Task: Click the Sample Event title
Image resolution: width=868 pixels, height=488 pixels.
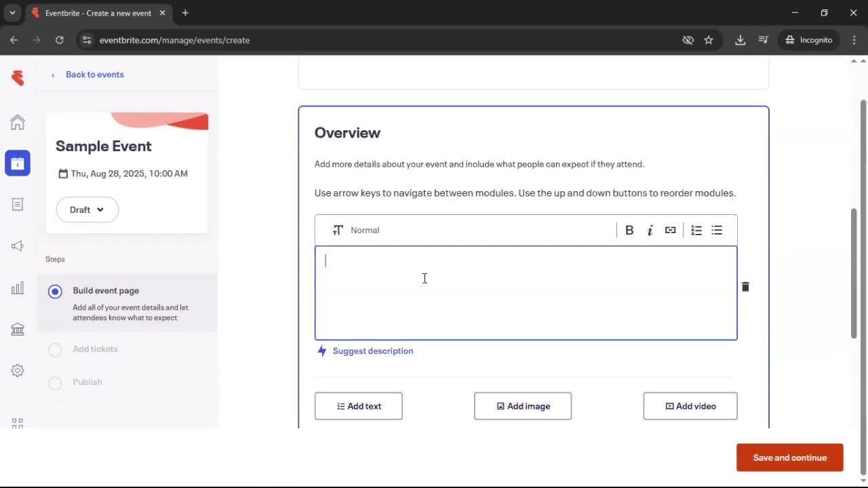Action: 104,146
